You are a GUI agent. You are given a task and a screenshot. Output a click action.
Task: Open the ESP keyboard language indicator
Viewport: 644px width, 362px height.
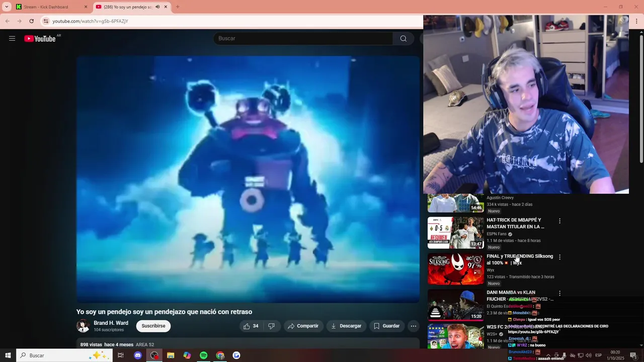[x=598, y=355]
